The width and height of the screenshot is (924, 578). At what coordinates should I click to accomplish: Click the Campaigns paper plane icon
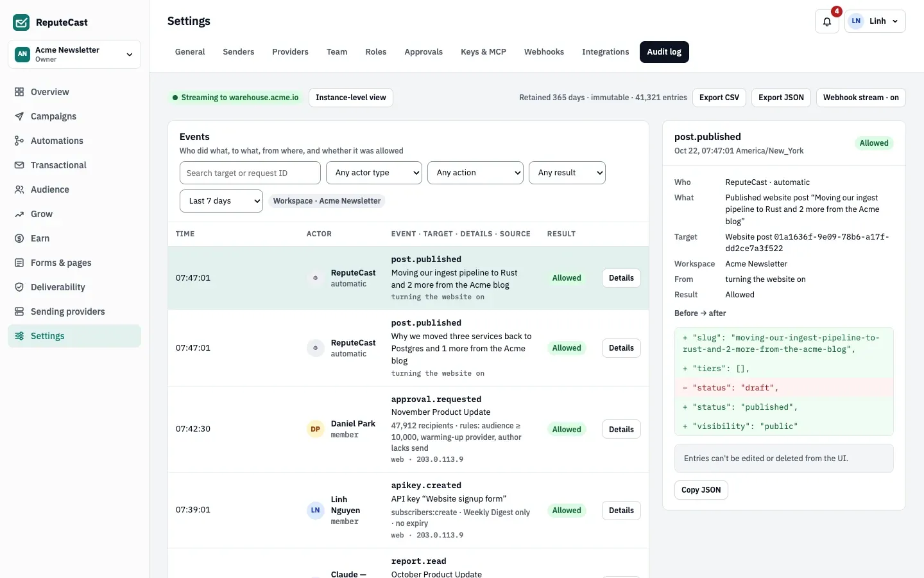19,116
